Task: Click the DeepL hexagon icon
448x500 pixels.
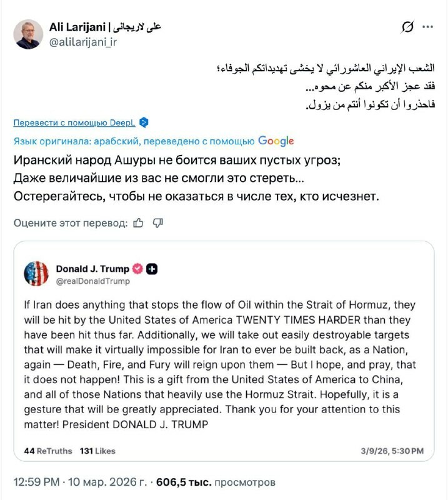Action: (x=144, y=122)
